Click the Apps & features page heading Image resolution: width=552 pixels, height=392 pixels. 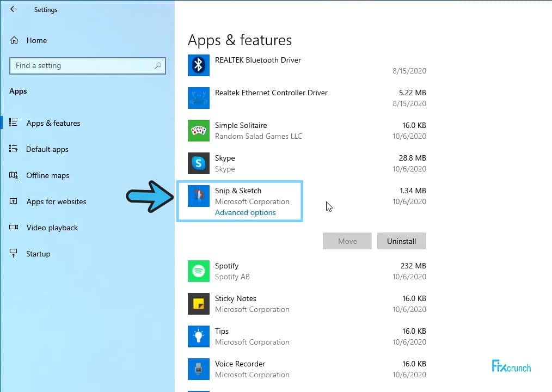[x=240, y=40]
